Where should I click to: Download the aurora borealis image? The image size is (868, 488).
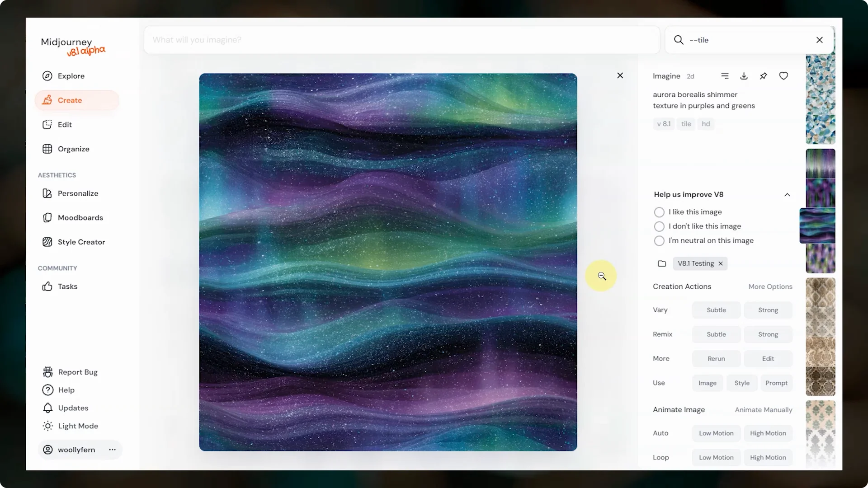click(744, 76)
